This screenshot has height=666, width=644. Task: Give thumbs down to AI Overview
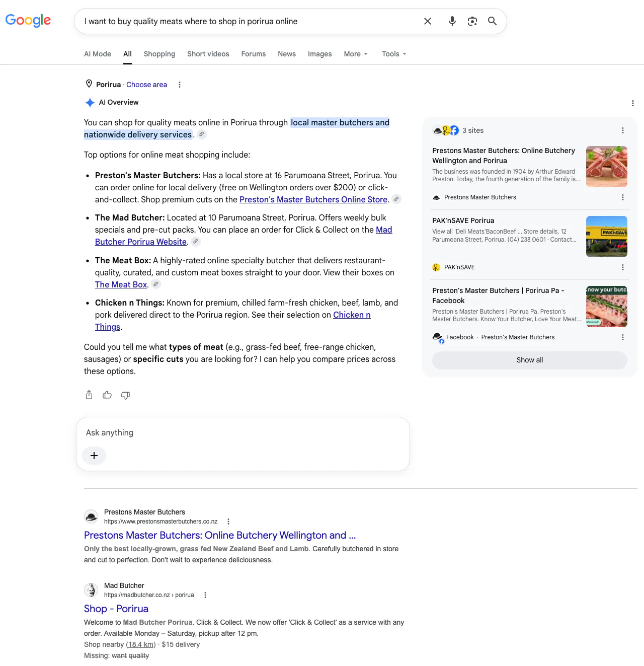pos(125,395)
